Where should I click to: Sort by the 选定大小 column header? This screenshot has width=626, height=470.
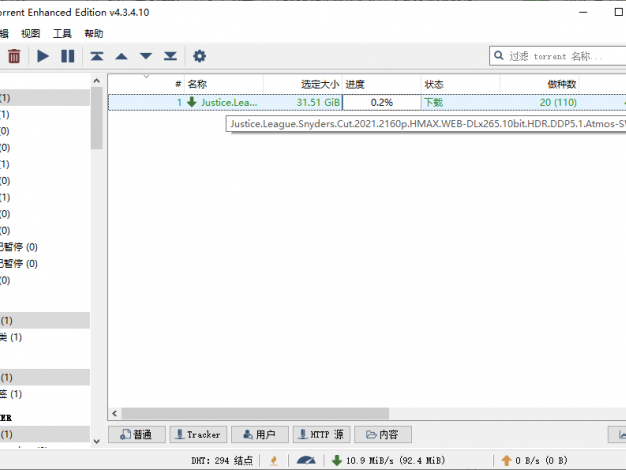(x=303, y=84)
